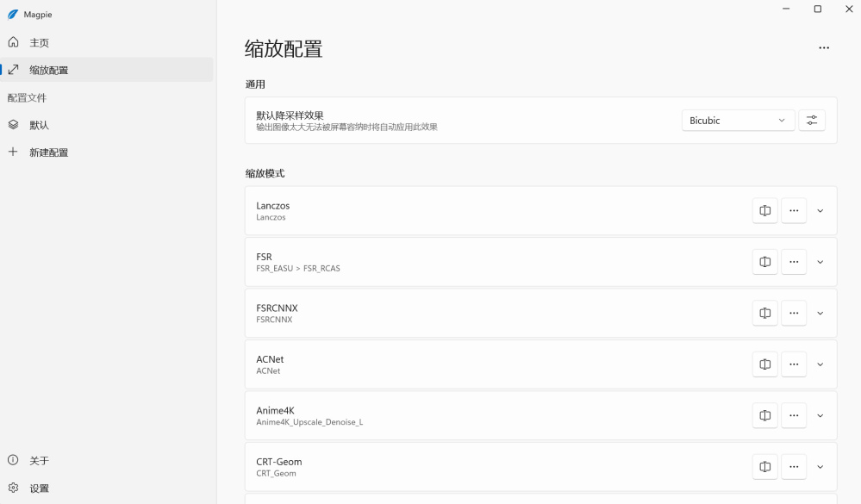861x504 pixels.
Task: Open the 主页 home page
Action: (x=107, y=42)
